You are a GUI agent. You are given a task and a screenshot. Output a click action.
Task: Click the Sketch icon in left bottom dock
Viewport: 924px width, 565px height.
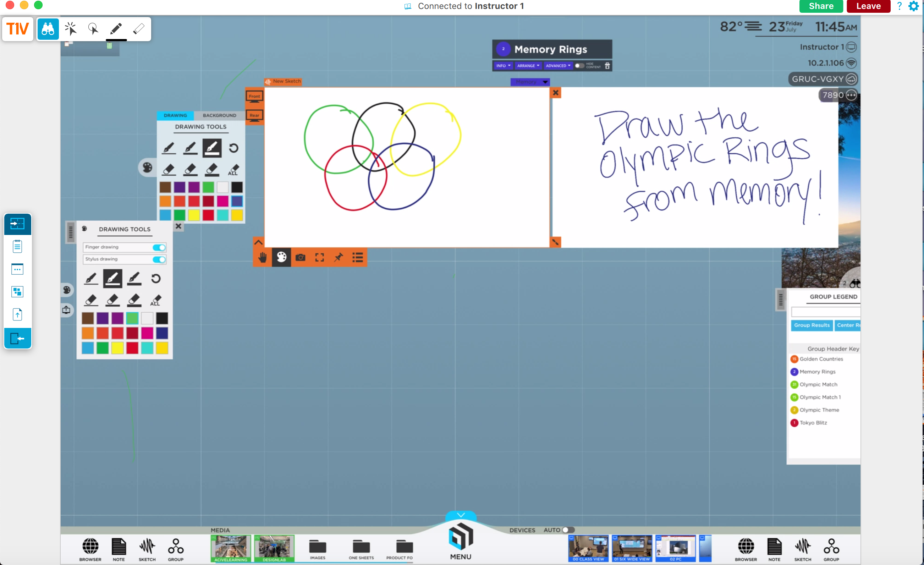[147, 550]
